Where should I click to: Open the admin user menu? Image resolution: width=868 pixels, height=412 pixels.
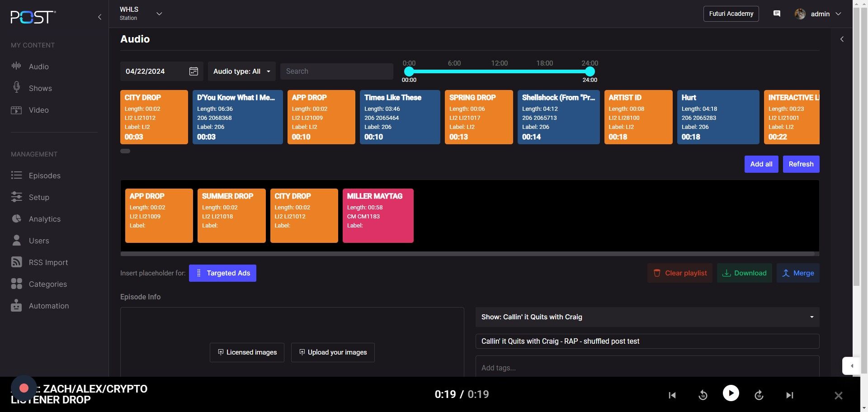[x=818, y=14]
